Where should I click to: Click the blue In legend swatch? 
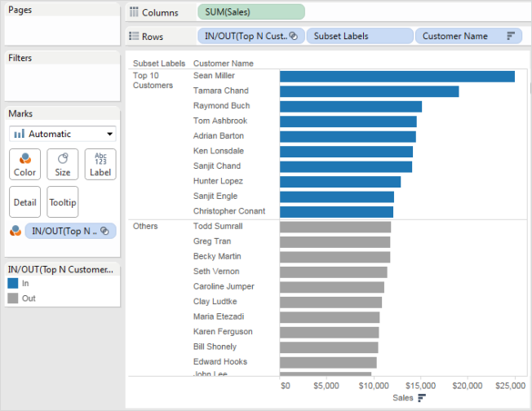click(12, 283)
